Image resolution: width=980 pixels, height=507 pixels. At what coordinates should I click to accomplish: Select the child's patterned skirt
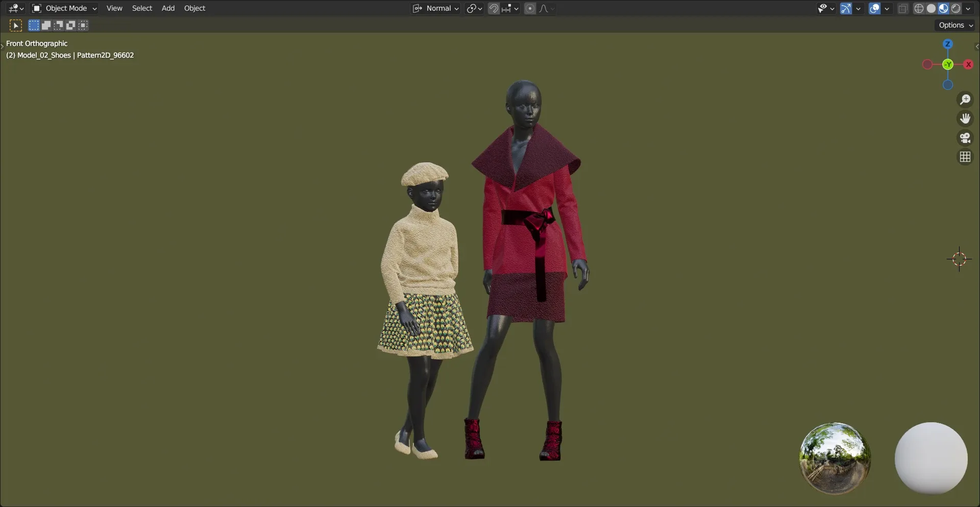click(434, 326)
